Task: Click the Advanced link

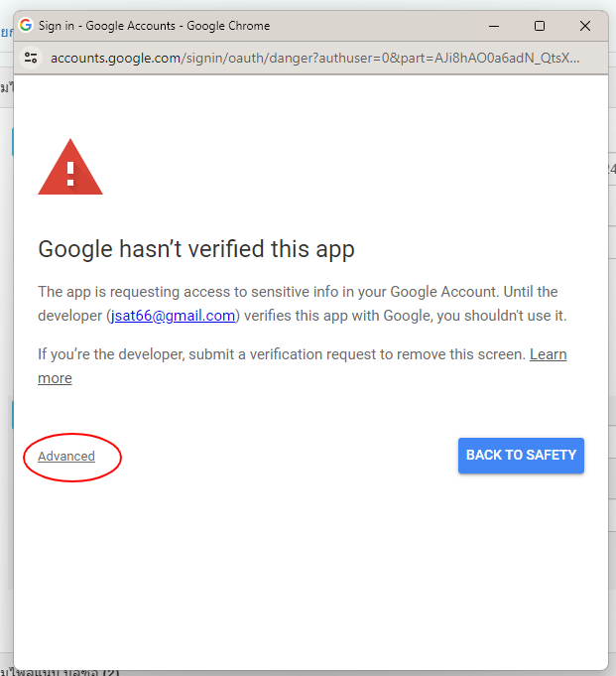Action: [66, 457]
